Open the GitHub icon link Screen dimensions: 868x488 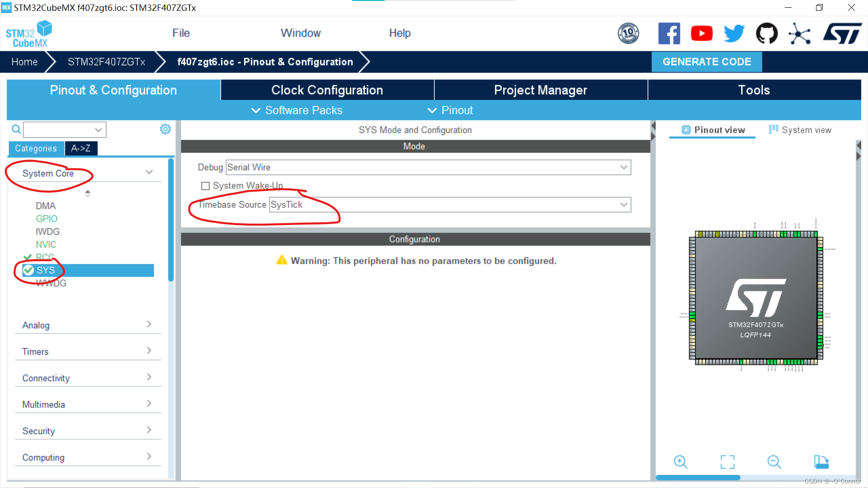click(x=767, y=33)
